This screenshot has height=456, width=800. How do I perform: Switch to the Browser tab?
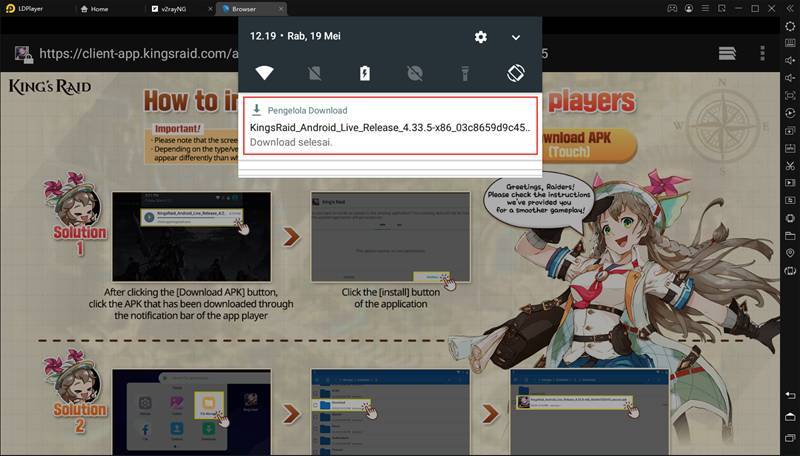245,9
